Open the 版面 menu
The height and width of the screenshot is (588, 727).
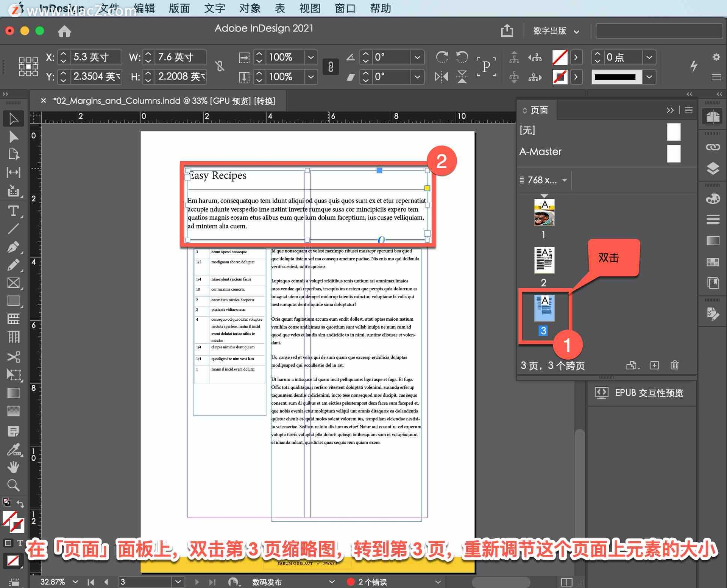click(179, 8)
